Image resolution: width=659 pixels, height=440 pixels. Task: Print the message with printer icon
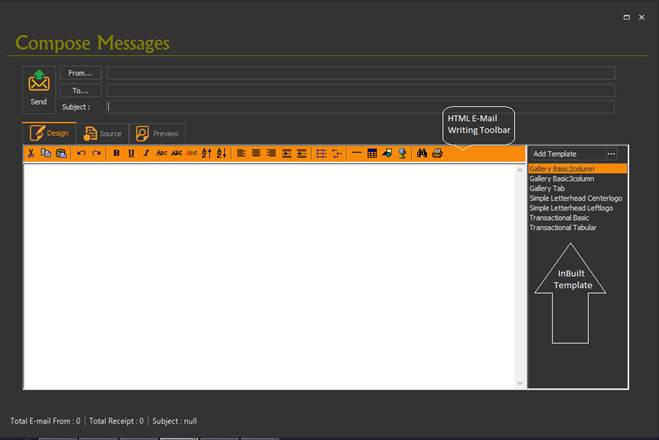pos(437,153)
